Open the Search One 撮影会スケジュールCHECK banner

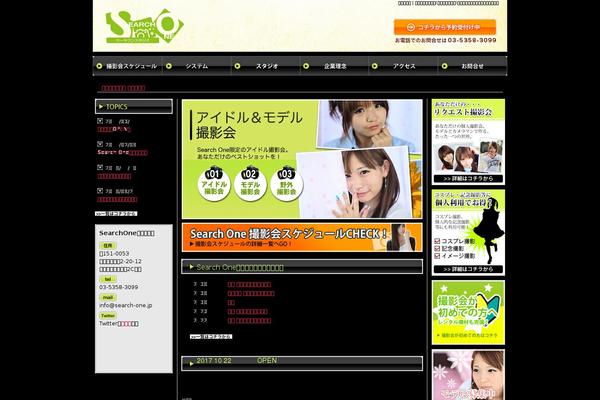coord(302,237)
